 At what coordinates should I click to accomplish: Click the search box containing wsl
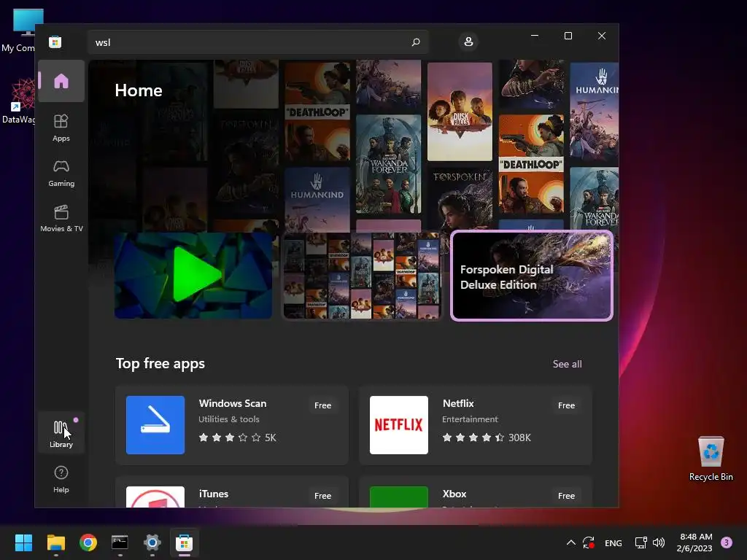258,42
